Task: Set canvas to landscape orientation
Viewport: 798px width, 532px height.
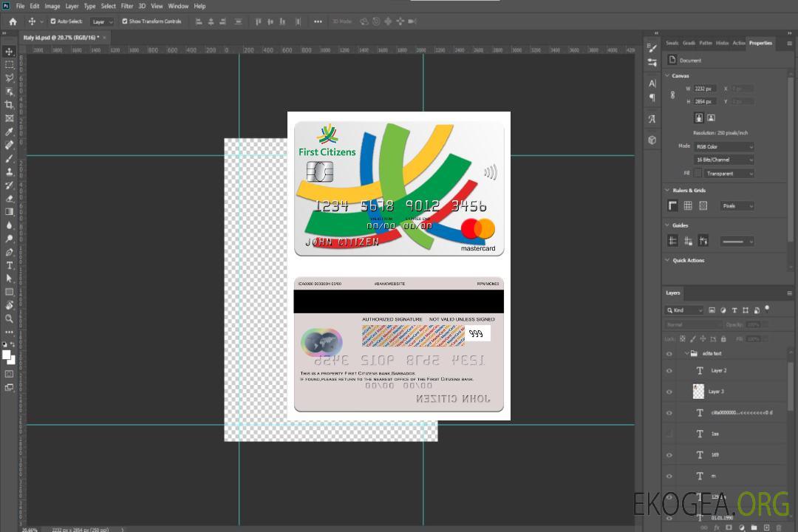Action: coord(711,117)
